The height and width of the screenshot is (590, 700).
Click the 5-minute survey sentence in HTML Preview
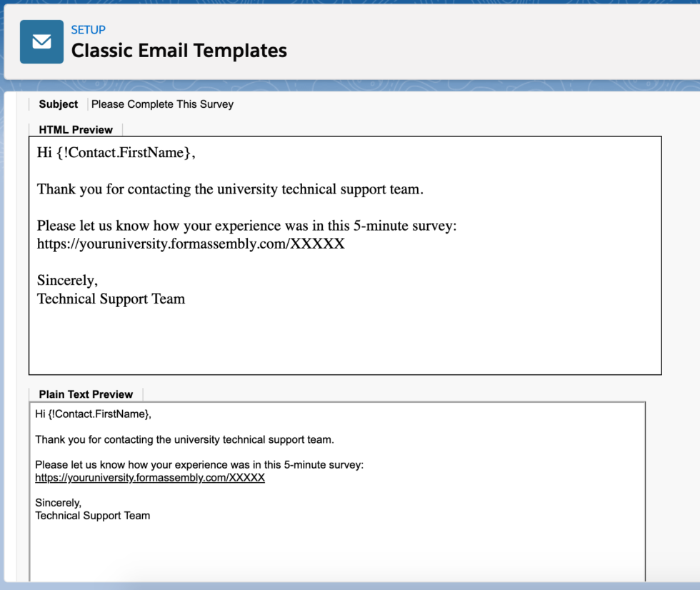tap(246, 226)
